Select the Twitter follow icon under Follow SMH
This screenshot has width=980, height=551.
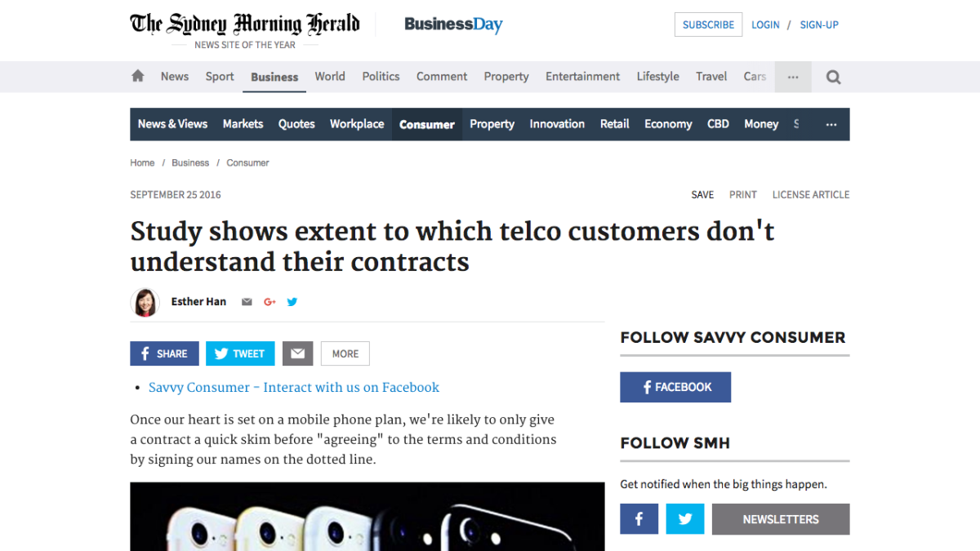pos(684,519)
